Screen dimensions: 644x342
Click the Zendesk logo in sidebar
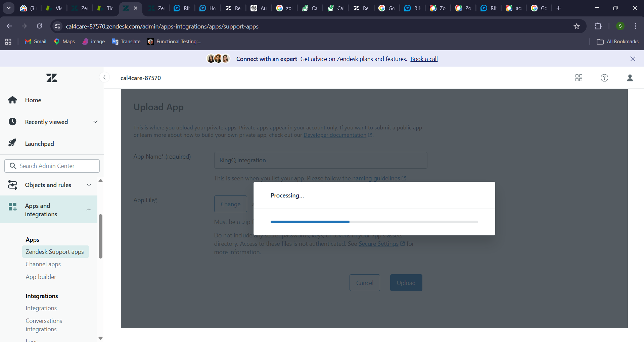[52, 78]
